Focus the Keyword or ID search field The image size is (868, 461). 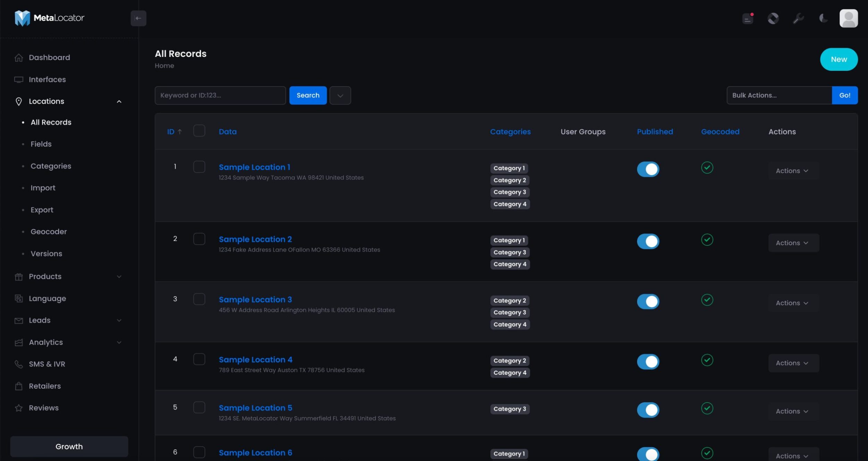pos(220,95)
